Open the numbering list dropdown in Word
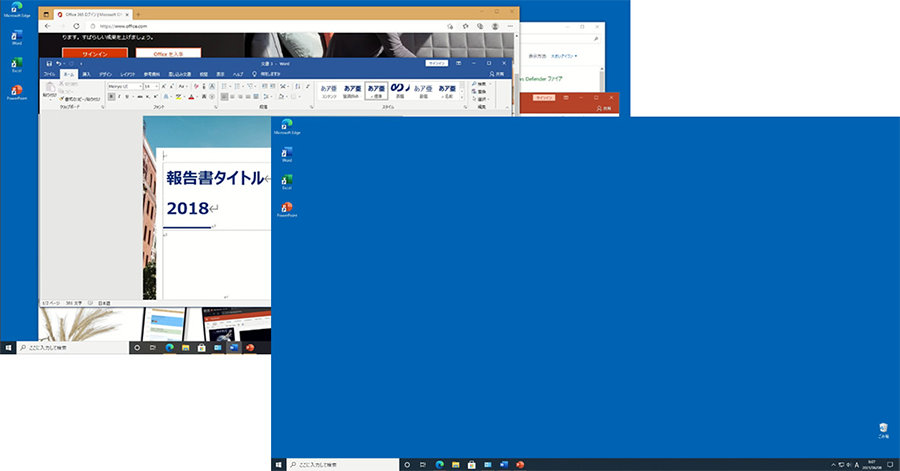 [243, 86]
